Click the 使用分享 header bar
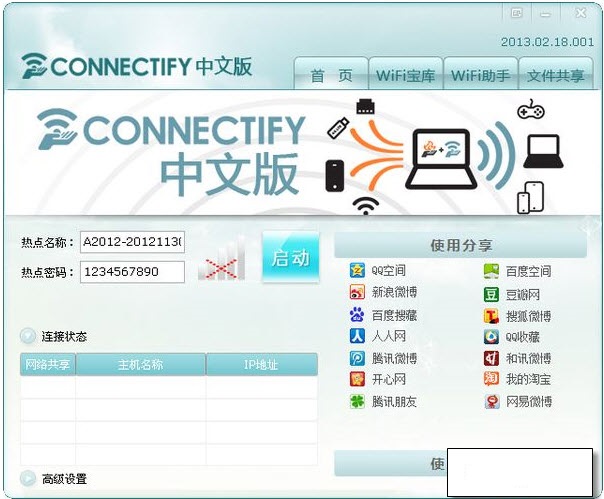The image size is (604, 499). pyautogui.click(x=461, y=245)
